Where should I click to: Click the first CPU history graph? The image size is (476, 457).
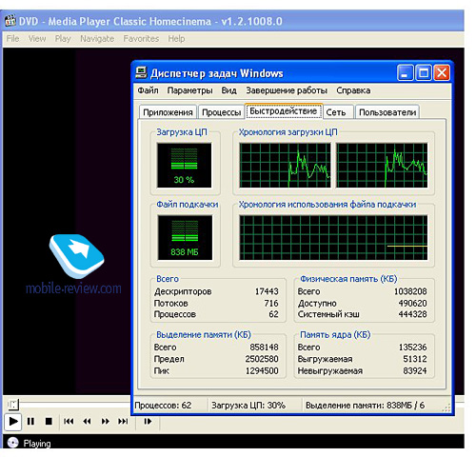click(x=285, y=165)
